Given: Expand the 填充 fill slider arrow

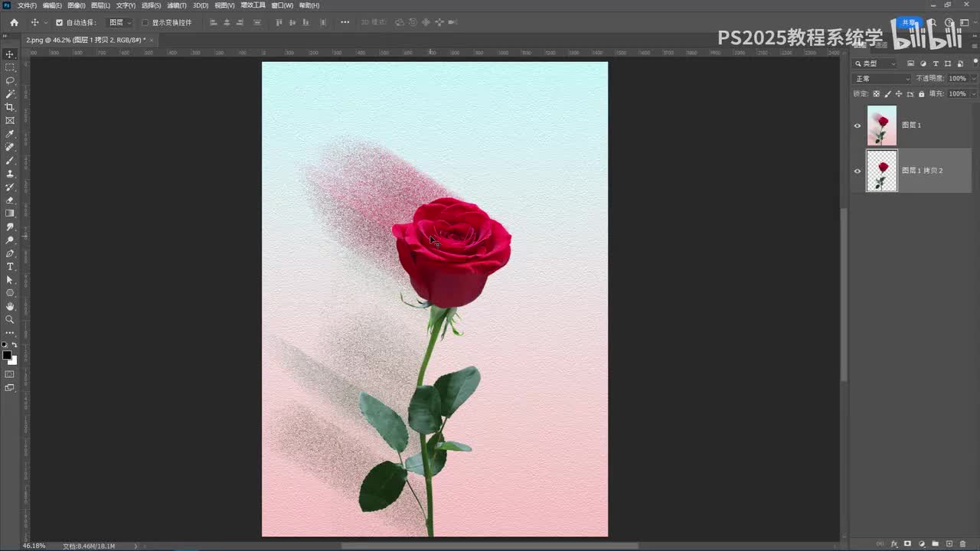Looking at the screenshot, I should (974, 94).
